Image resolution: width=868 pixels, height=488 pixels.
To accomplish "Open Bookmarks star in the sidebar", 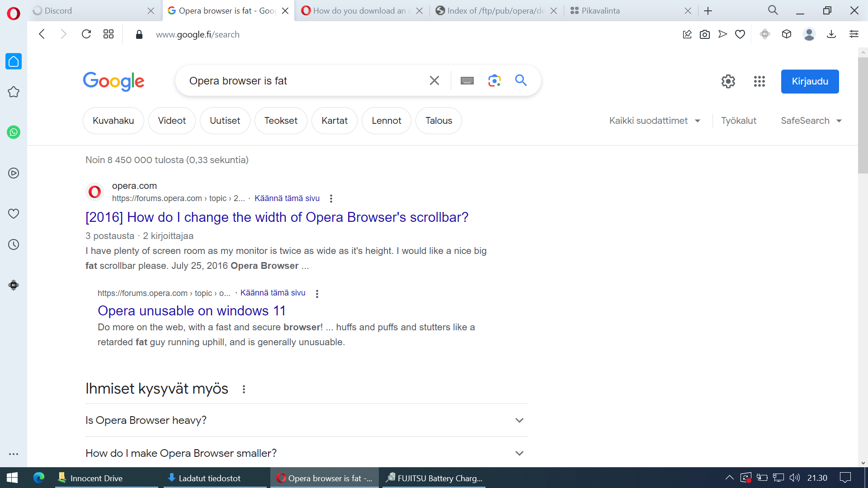I will tap(14, 92).
